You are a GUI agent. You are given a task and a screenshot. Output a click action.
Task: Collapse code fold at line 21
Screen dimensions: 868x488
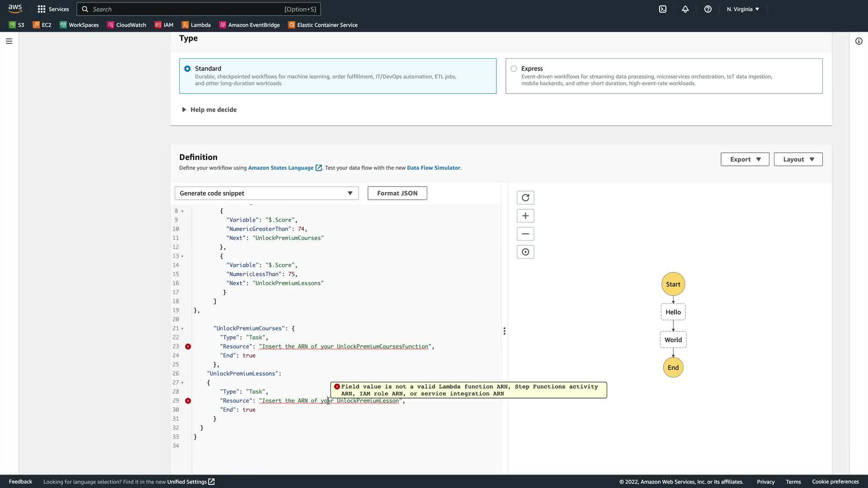(182, 328)
